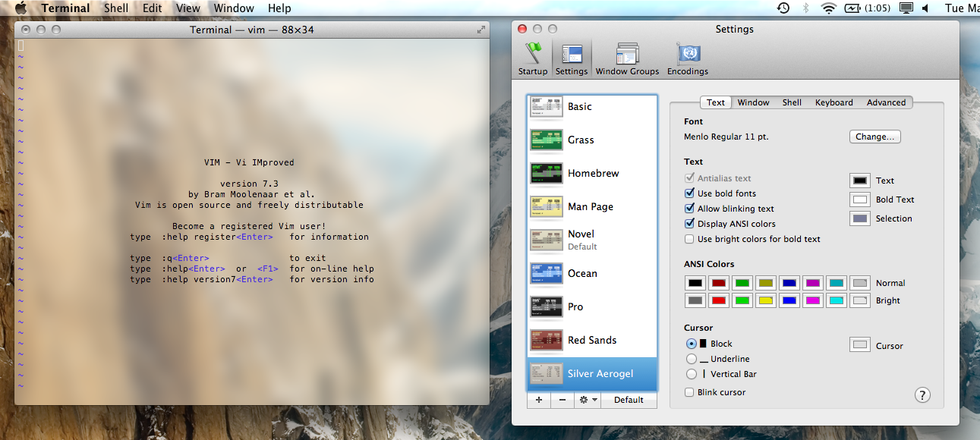
Task: Toggle Use bold fonts checkbox
Action: click(689, 193)
